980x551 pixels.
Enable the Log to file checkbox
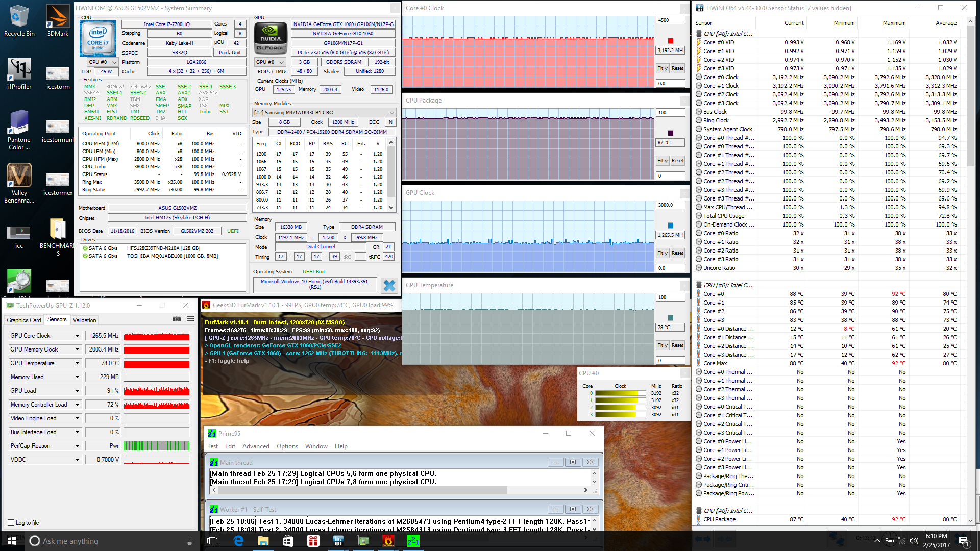pos(11,523)
